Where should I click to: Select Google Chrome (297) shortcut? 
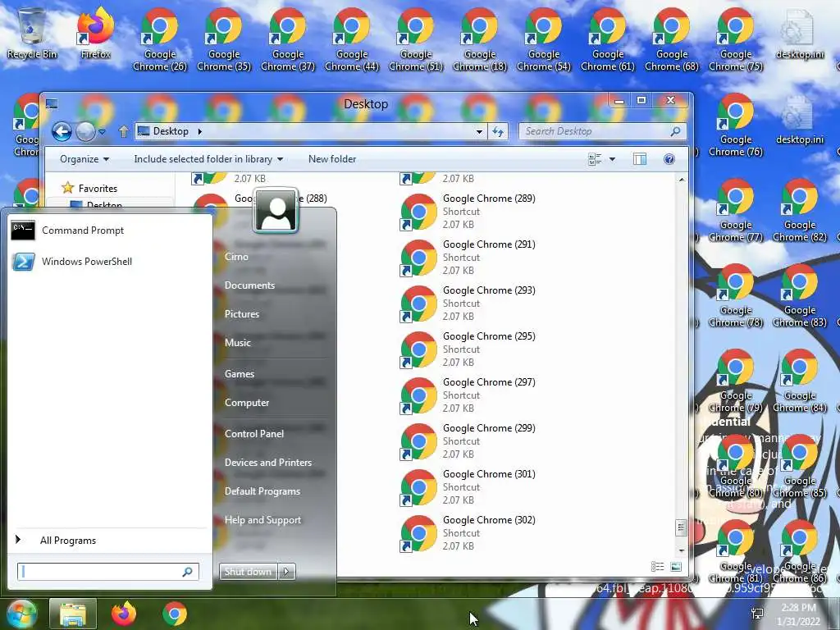coord(468,395)
